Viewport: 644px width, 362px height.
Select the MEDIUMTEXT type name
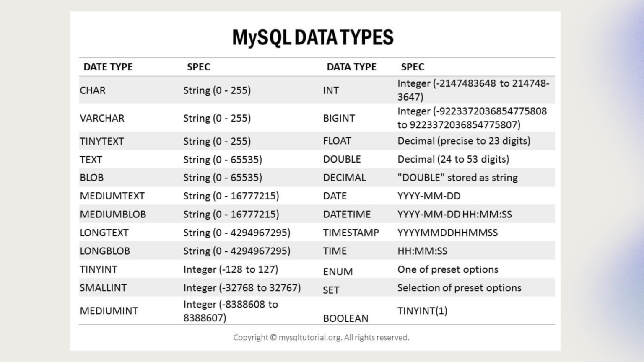click(x=112, y=196)
